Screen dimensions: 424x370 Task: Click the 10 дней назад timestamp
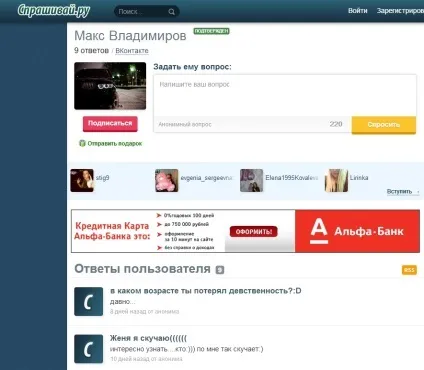[x=146, y=359]
